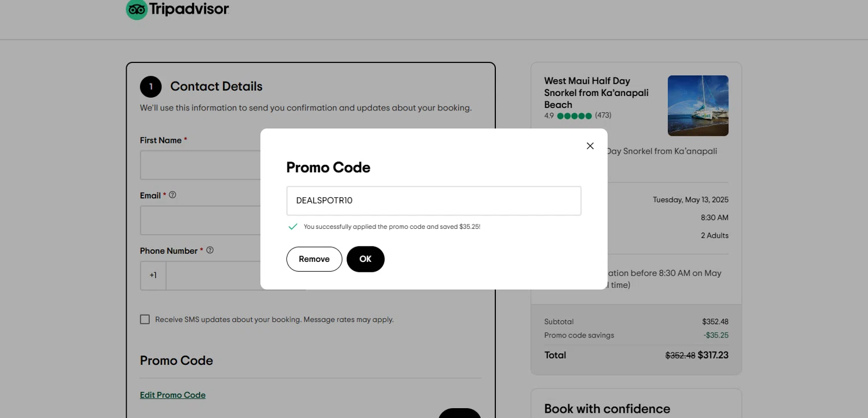
Task: Open the Edit Promo Code link
Action: pos(172,395)
